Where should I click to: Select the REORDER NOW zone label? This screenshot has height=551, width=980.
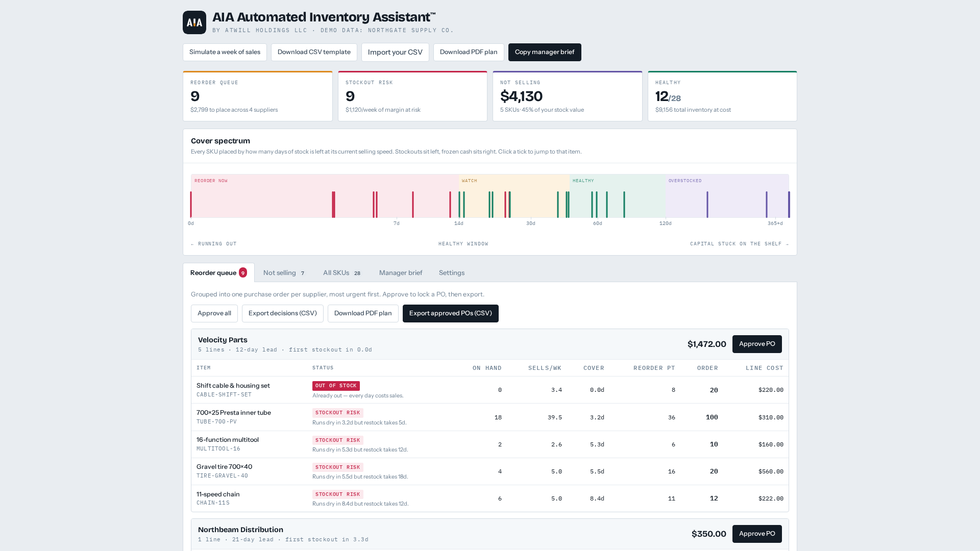click(211, 181)
